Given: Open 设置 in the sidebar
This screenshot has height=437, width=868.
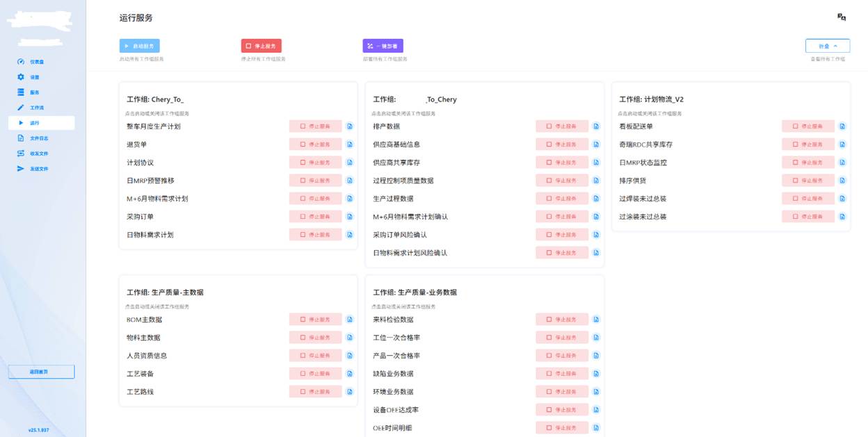Looking at the screenshot, I should [41, 77].
